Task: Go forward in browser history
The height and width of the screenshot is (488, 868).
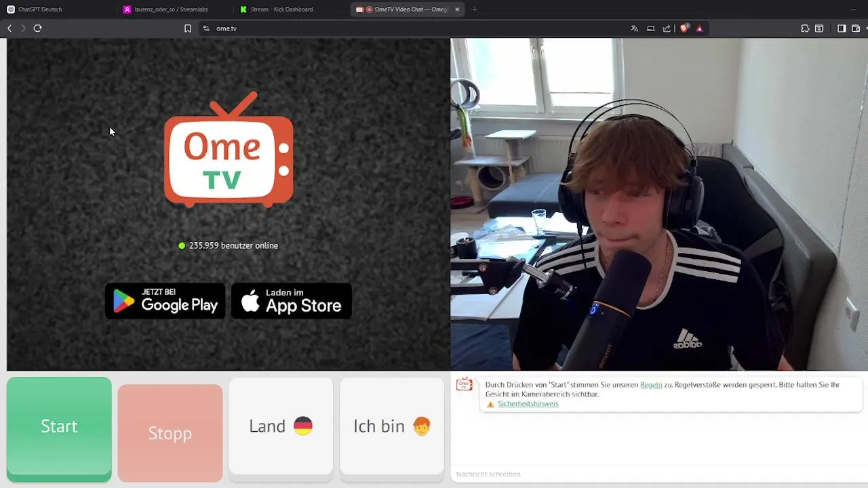Action: pos(23,28)
